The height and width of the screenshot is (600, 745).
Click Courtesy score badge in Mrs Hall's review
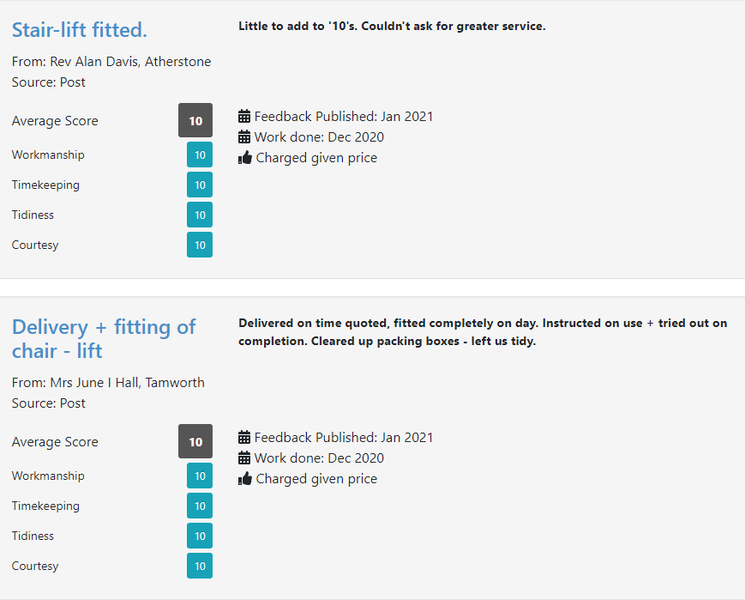click(199, 566)
